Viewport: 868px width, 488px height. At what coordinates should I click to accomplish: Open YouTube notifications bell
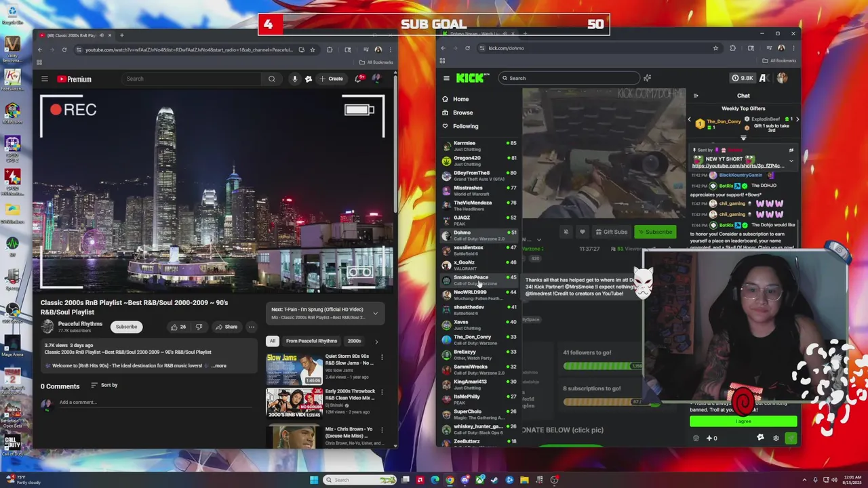coord(358,79)
